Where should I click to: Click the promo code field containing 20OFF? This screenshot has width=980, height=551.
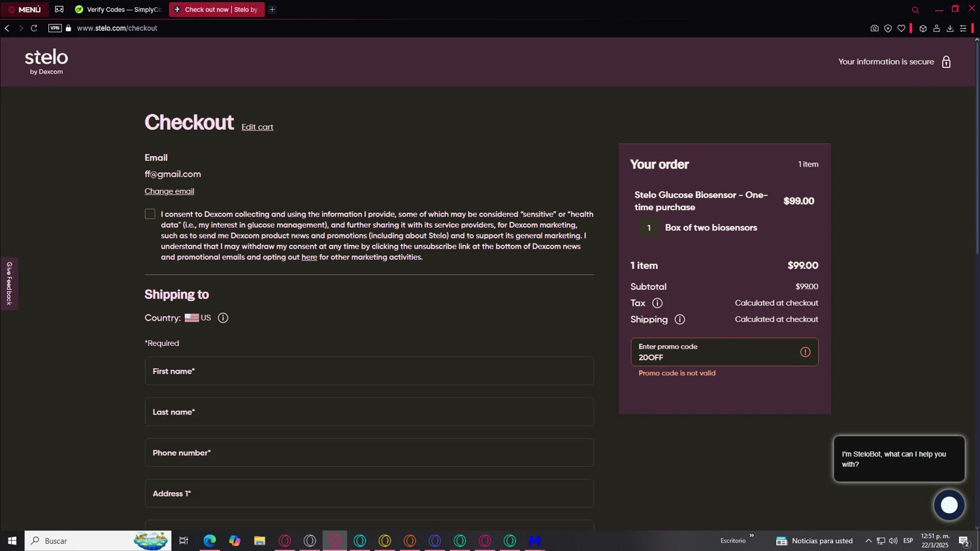tap(724, 352)
